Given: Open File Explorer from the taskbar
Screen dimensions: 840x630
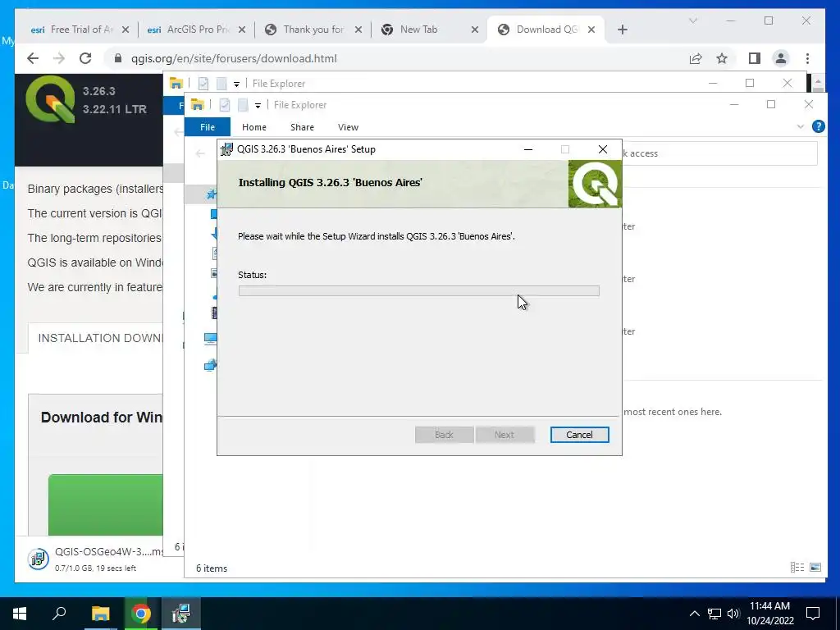Looking at the screenshot, I should click(100, 614).
